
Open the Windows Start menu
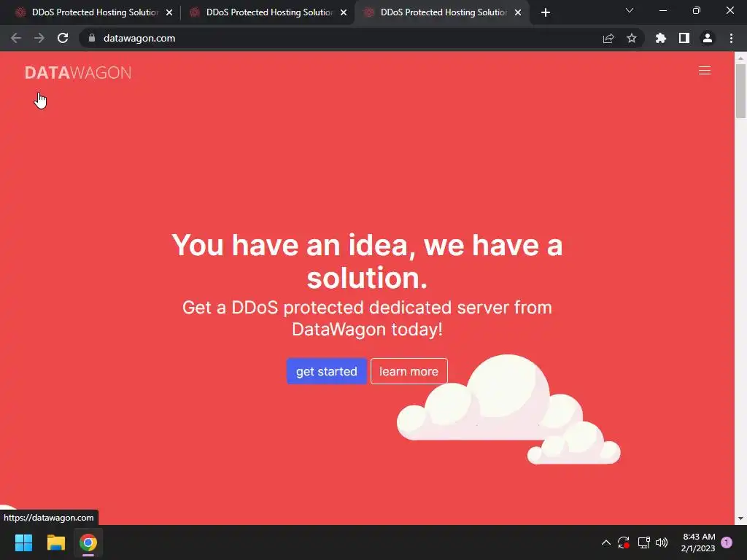[x=23, y=542]
